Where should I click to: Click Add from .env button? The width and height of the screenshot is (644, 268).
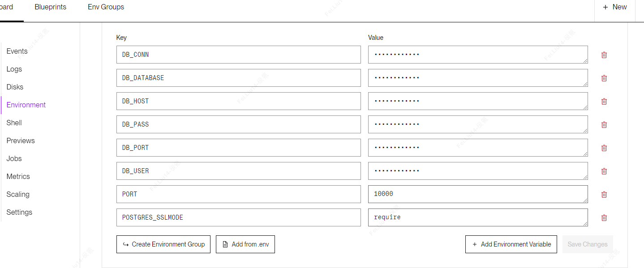coord(245,244)
